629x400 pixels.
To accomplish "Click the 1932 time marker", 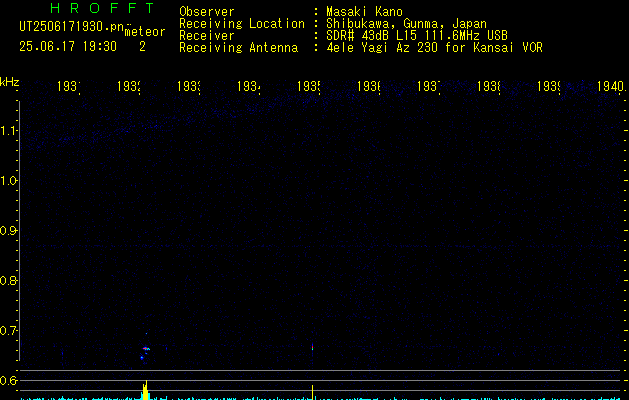I will point(129,86).
